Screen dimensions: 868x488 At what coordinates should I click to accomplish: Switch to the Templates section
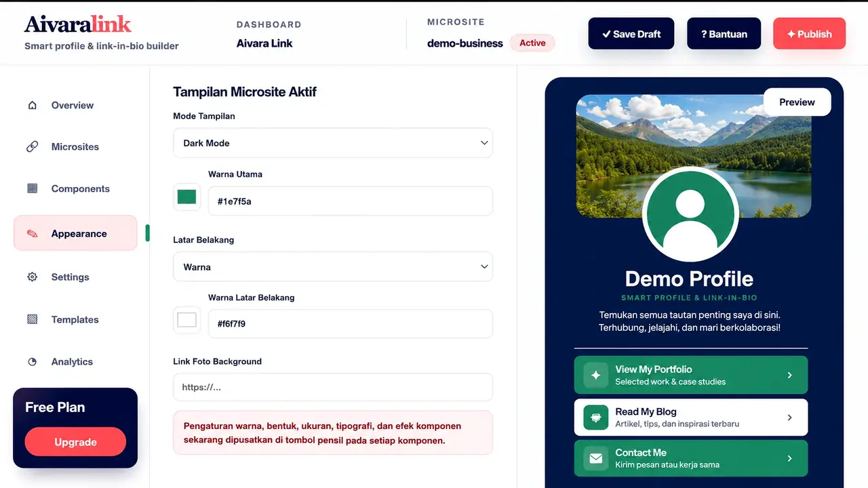tap(75, 319)
